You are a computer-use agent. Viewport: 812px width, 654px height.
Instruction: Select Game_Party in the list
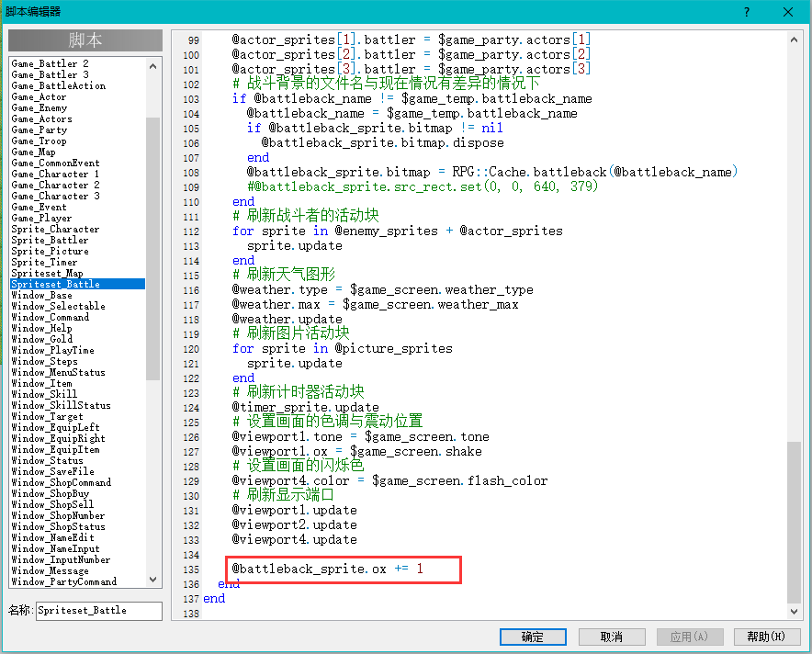tap(39, 130)
